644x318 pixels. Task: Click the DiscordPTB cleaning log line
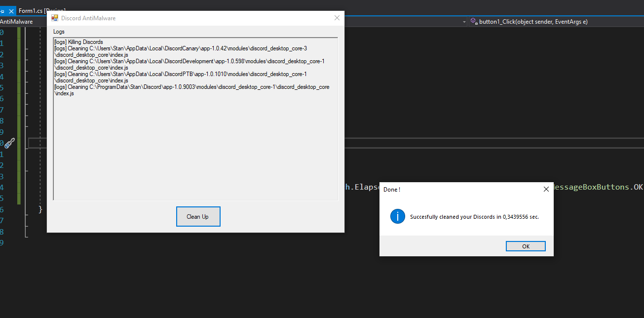[x=181, y=77]
